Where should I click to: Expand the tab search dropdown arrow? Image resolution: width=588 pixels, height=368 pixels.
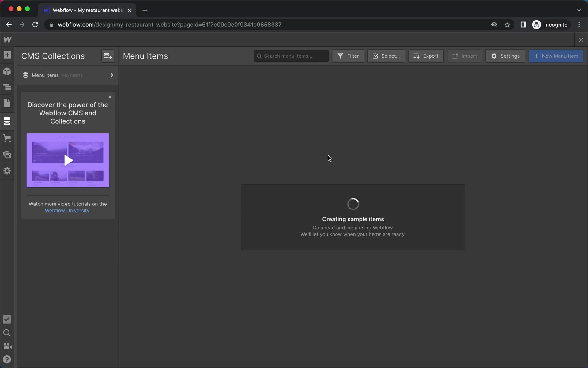click(x=579, y=10)
